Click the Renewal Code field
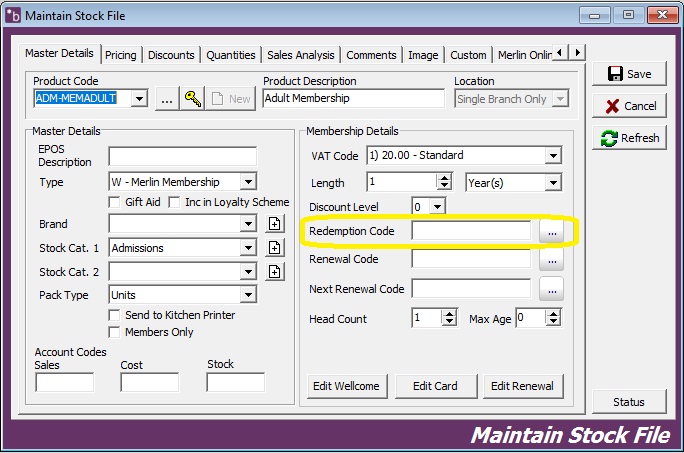This screenshot has height=453, width=684. coord(471,259)
